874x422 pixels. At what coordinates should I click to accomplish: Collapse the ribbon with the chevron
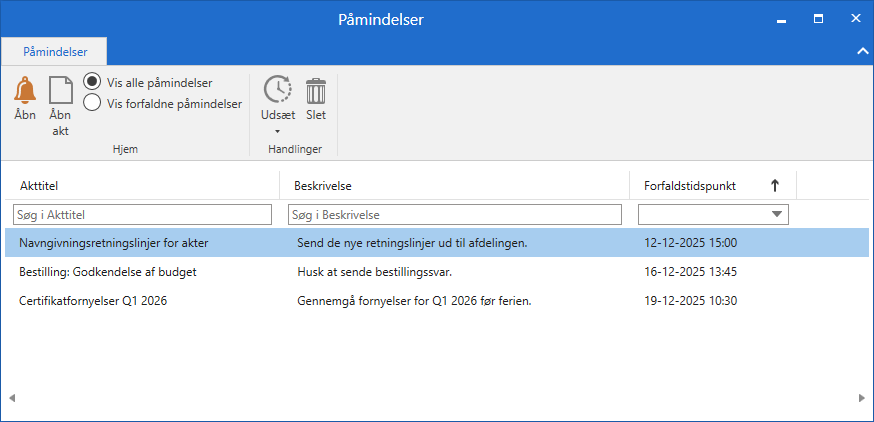(x=862, y=51)
